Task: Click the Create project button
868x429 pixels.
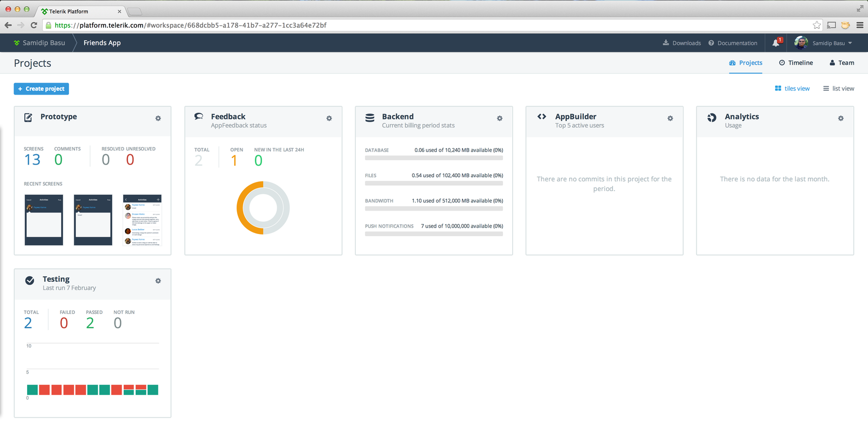Action: (x=41, y=89)
